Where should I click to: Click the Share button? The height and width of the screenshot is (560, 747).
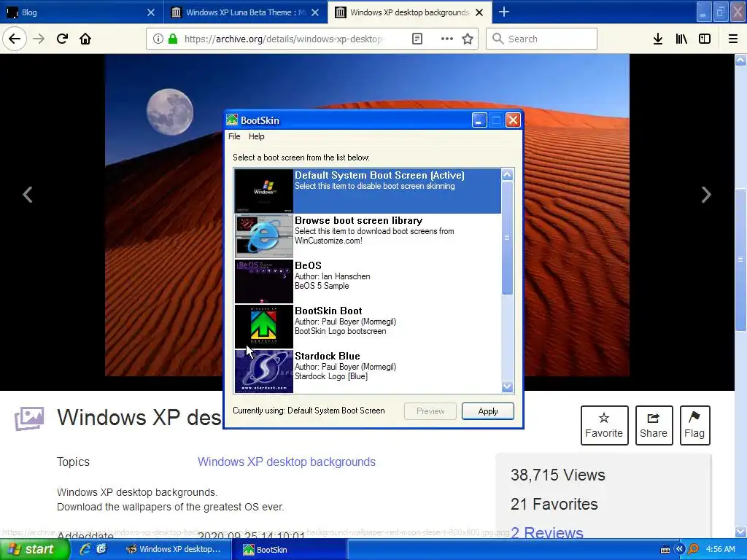[x=654, y=425]
